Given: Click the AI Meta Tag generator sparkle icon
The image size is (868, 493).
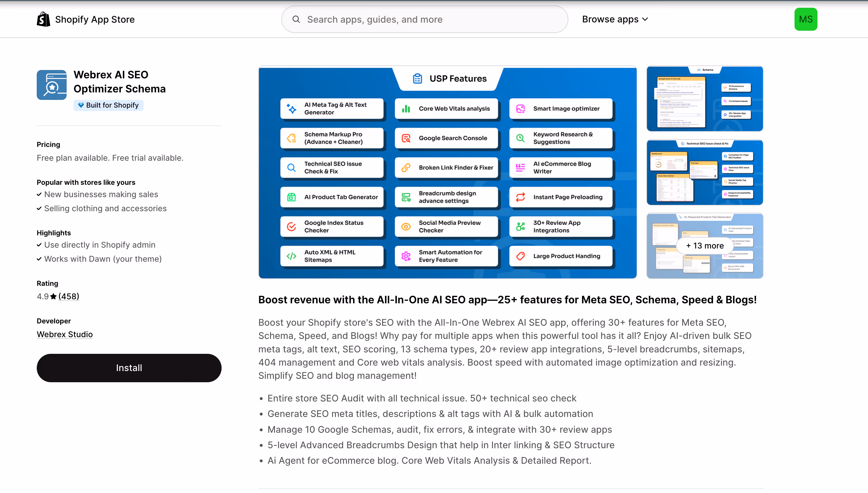Looking at the screenshot, I should [x=292, y=109].
